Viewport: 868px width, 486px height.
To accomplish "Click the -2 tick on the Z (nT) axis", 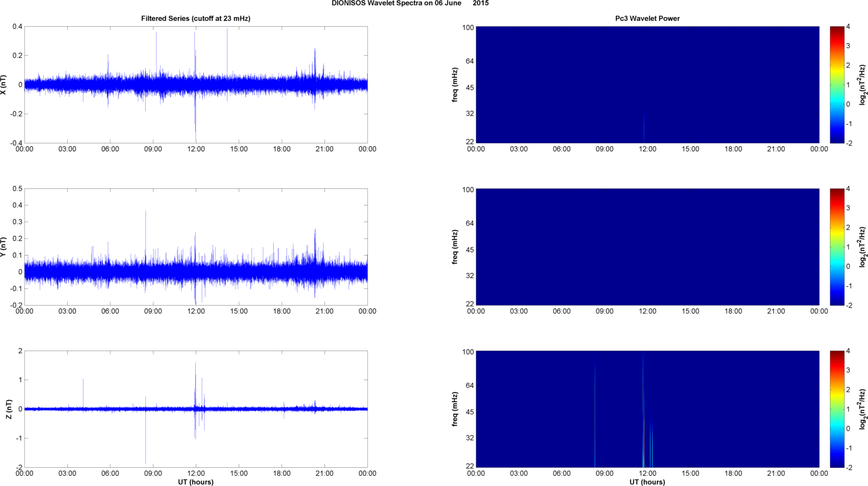I will coord(19,468).
